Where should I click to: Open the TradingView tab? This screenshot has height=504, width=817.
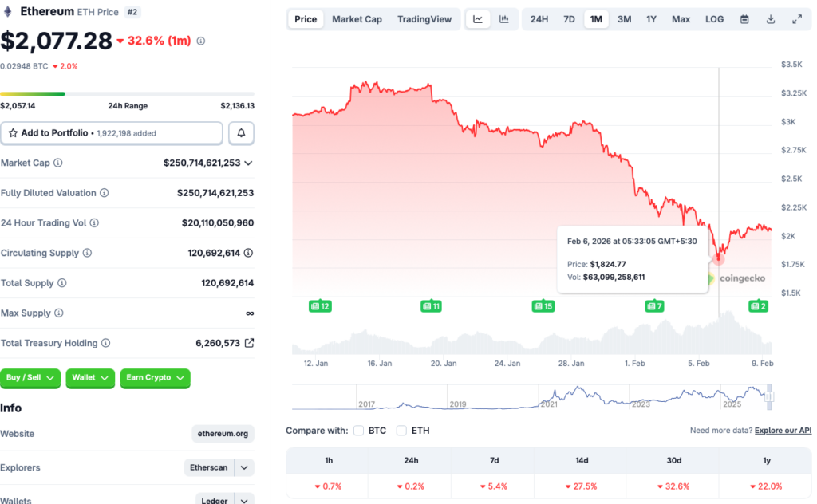click(x=424, y=18)
